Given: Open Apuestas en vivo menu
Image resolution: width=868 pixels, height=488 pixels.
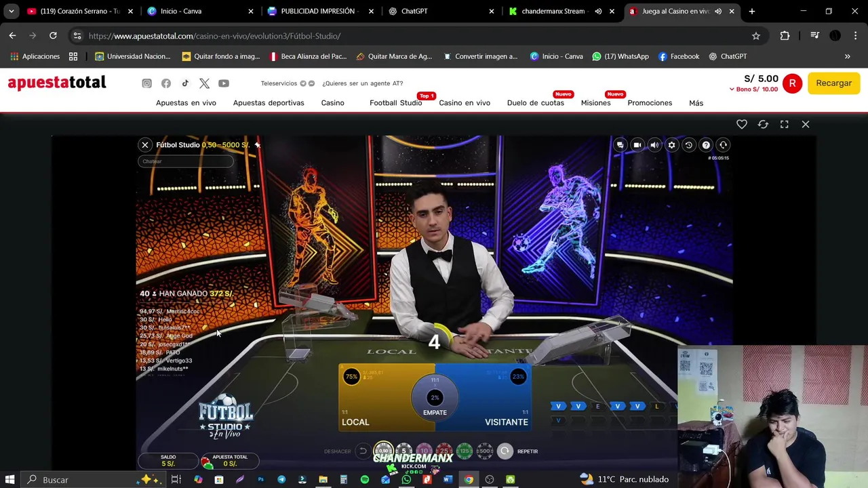Looking at the screenshot, I should pos(186,103).
